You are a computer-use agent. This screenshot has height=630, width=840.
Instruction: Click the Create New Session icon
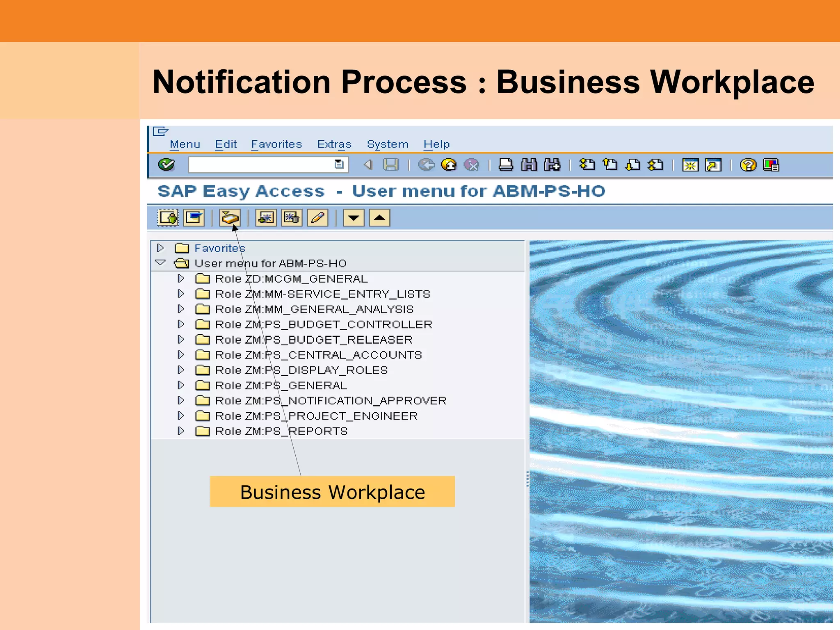pyautogui.click(x=690, y=165)
